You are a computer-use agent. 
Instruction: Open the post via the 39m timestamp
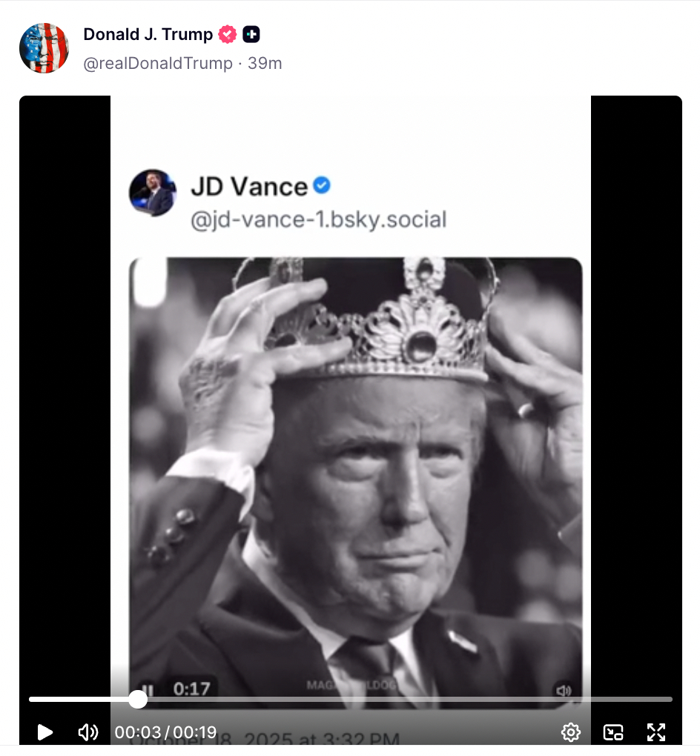[x=265, y=64]
